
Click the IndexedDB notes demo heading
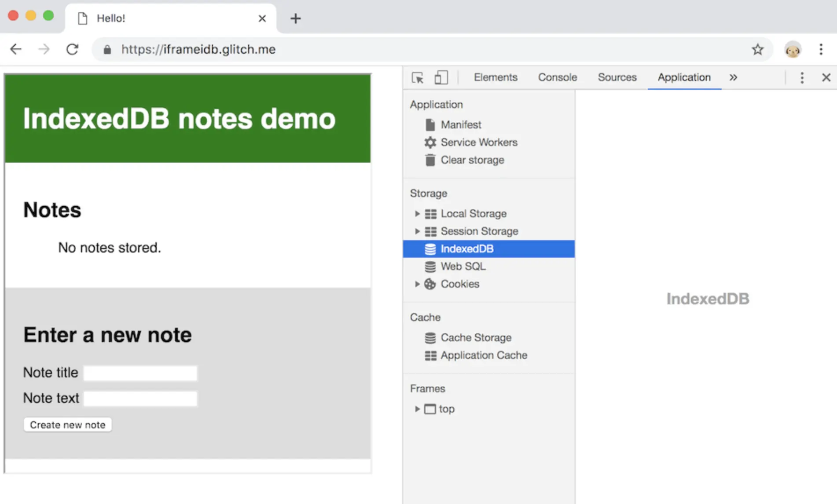coord(179,119)
